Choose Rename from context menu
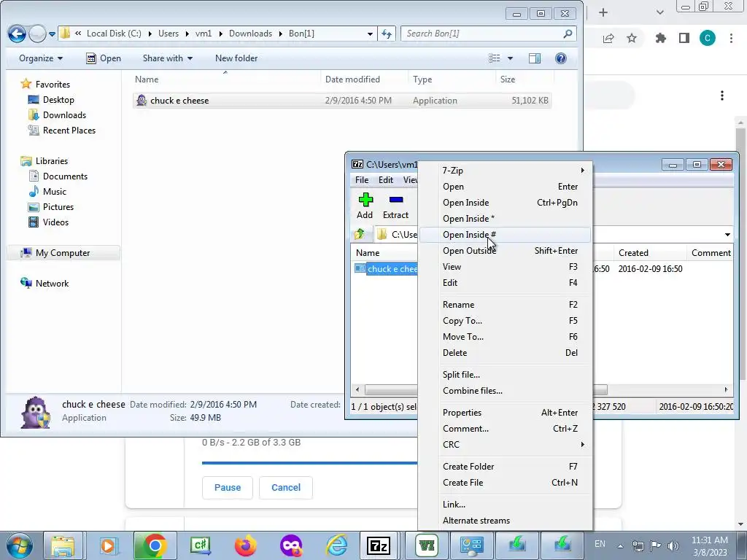The image size is (747, 560). click(505, 305)
